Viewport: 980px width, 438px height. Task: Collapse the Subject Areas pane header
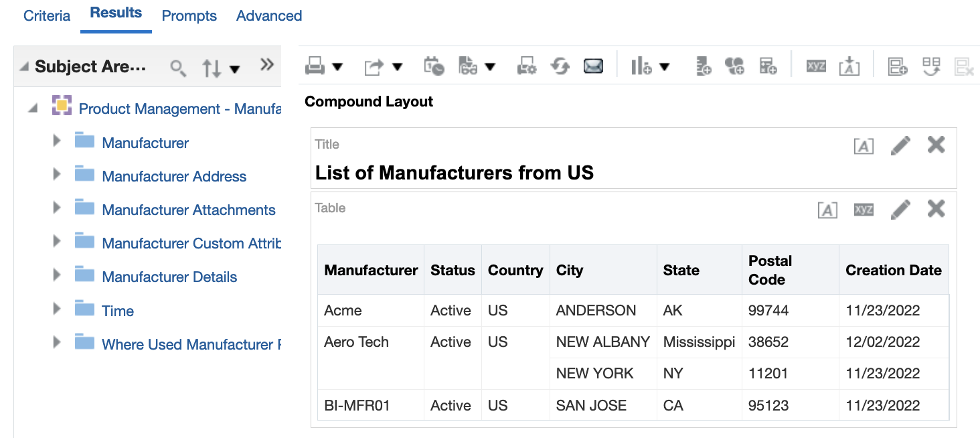tap(24, 67)
